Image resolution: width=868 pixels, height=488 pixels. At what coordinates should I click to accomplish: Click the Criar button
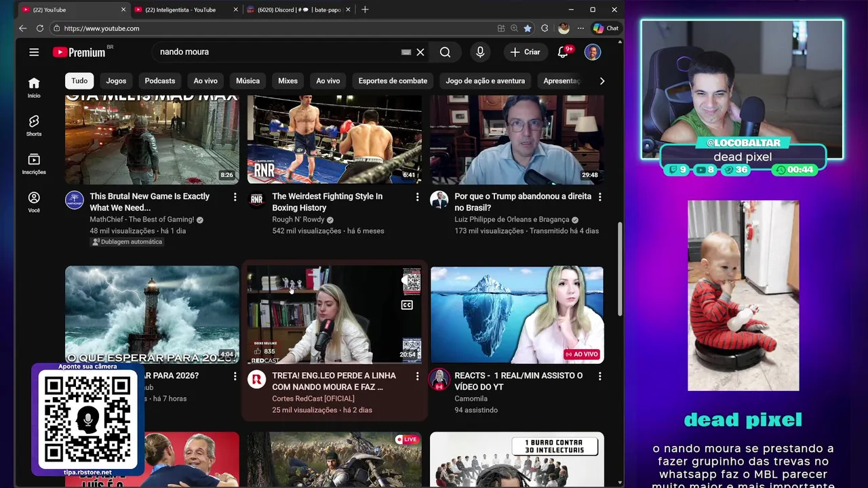click(x=526, y=52)
